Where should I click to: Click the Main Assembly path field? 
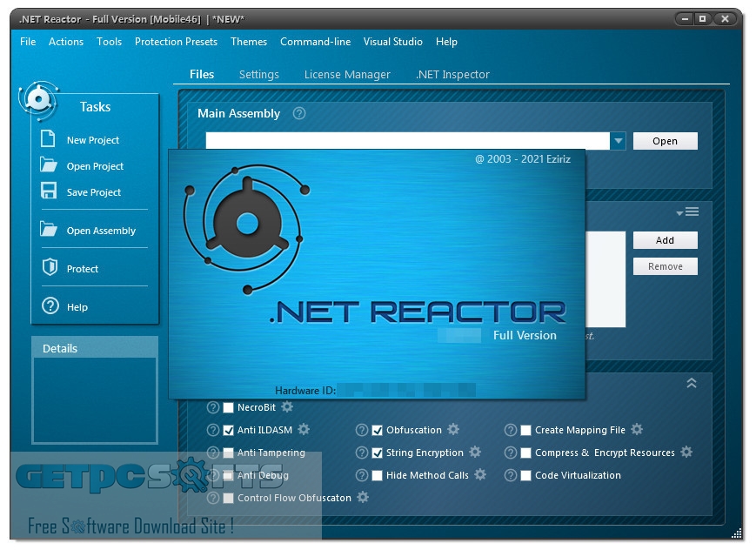pyautogui.click(x=408, y=141)
